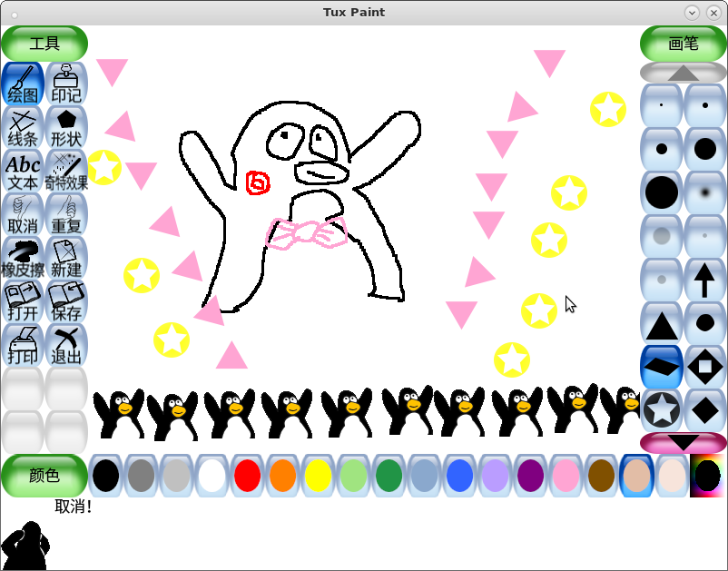The height and width of the screenshot is (571, 728).
Task: Start a 新建 new drawing
Action: pyautogui.click(x=66, y=258)
